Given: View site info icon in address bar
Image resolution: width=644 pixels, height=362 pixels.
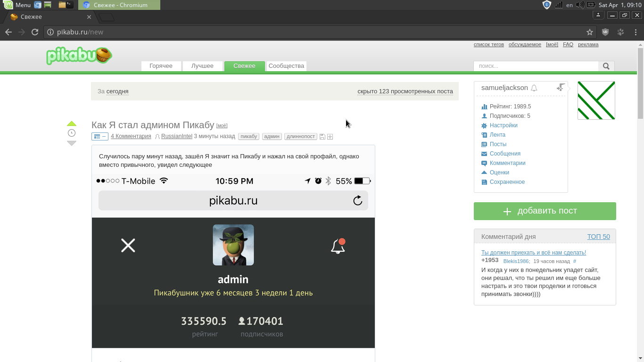Looking at the screenshot, I should coord(50,32).
